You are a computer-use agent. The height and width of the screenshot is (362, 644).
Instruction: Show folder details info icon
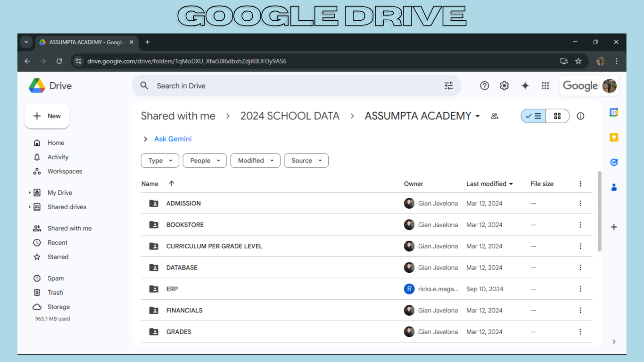(x=580, y=116)
